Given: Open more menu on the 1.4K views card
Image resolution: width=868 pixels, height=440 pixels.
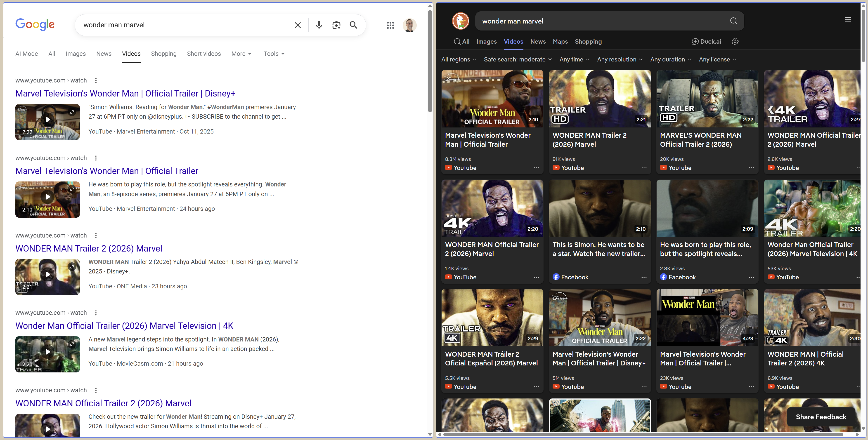Looking at the screenshot, I should [536, 277].
